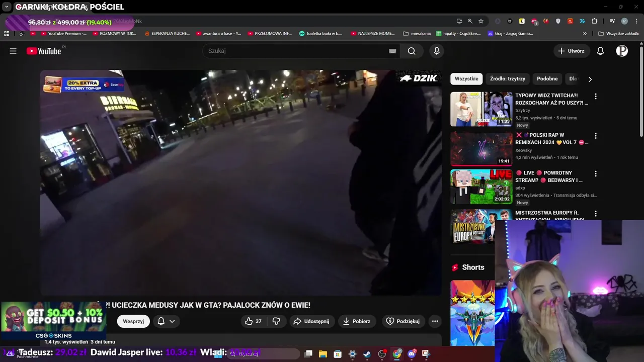Open Task View on the taskbar

[x=308, y=354]
